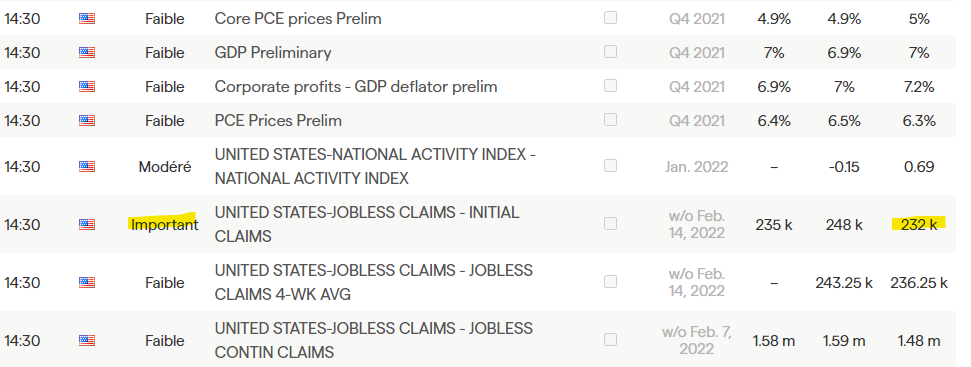
Task: Click the US flag beside Core PCE prices Prelim
Action: (x=87, y=19)
